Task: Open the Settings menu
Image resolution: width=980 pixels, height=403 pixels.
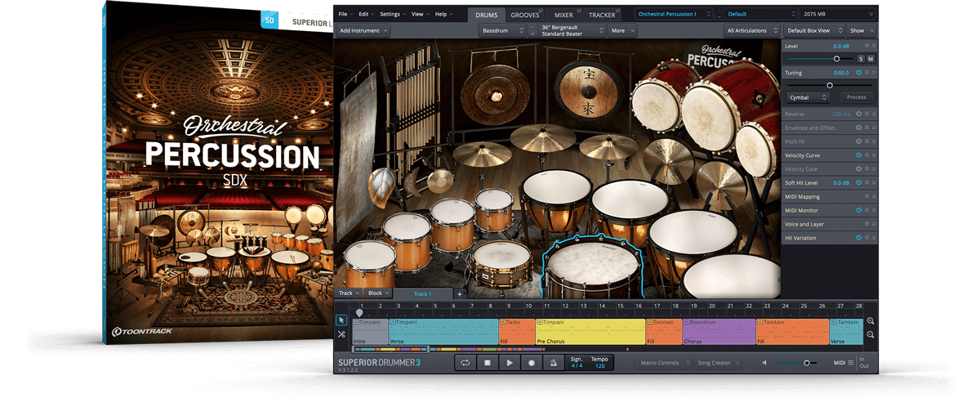Action: click(393, 14)
